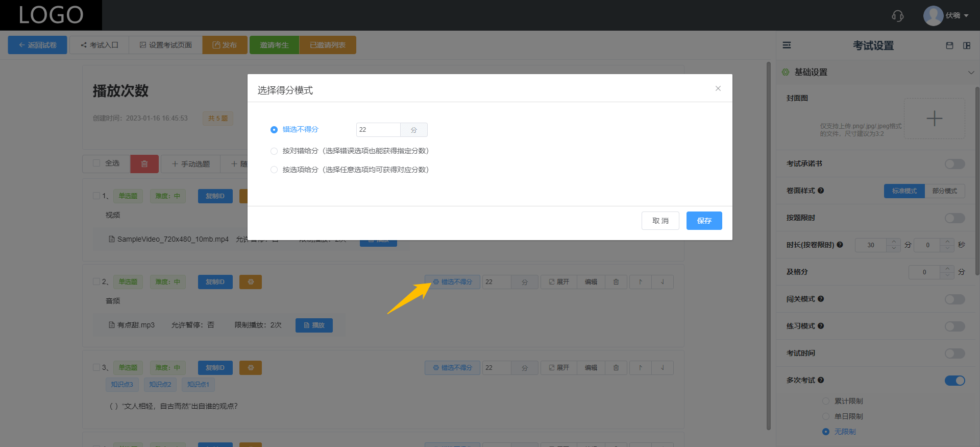Click the plus to upload 封面图
Image resolution: width=980 pixels, height=447 pixels.
tap(935, 119)
